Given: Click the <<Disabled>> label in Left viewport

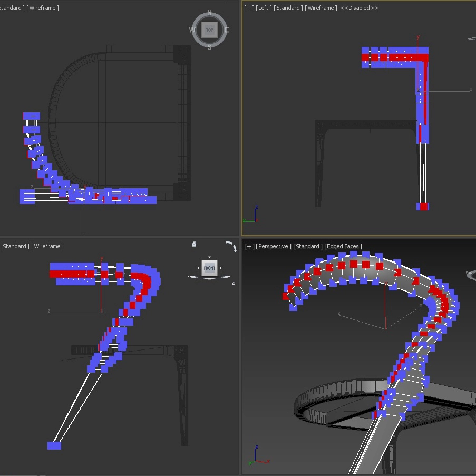Looking at the screenshot, I should (360, 8).
